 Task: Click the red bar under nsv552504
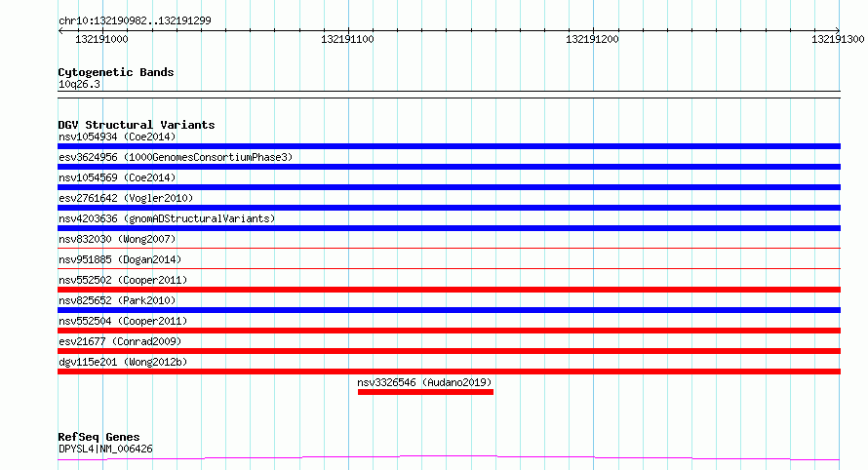(449, 331)
